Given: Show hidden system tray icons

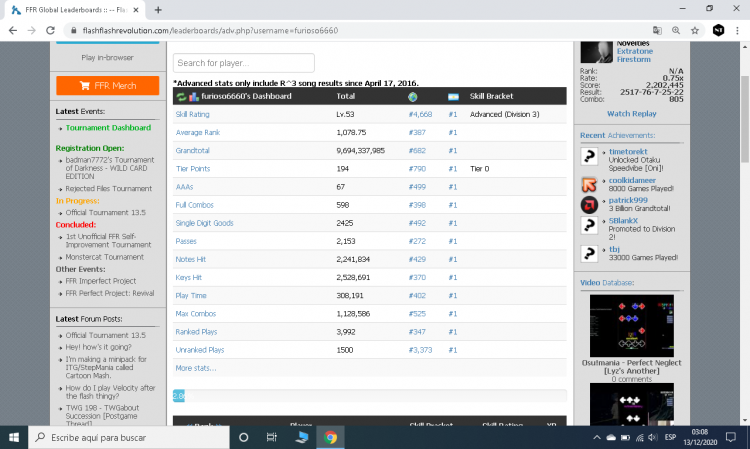Looking at the screenshot, I should (x=596, y=437).
